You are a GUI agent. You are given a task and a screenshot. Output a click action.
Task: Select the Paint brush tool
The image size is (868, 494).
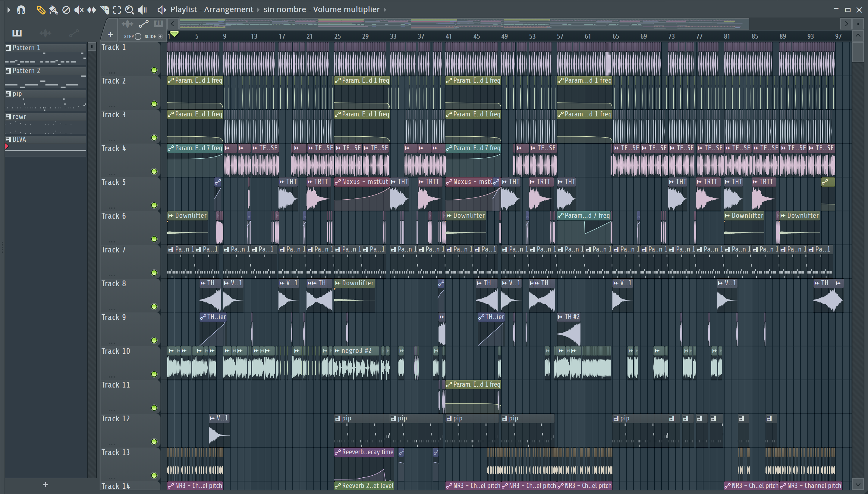pyautogui.click(x=53, y=10)
